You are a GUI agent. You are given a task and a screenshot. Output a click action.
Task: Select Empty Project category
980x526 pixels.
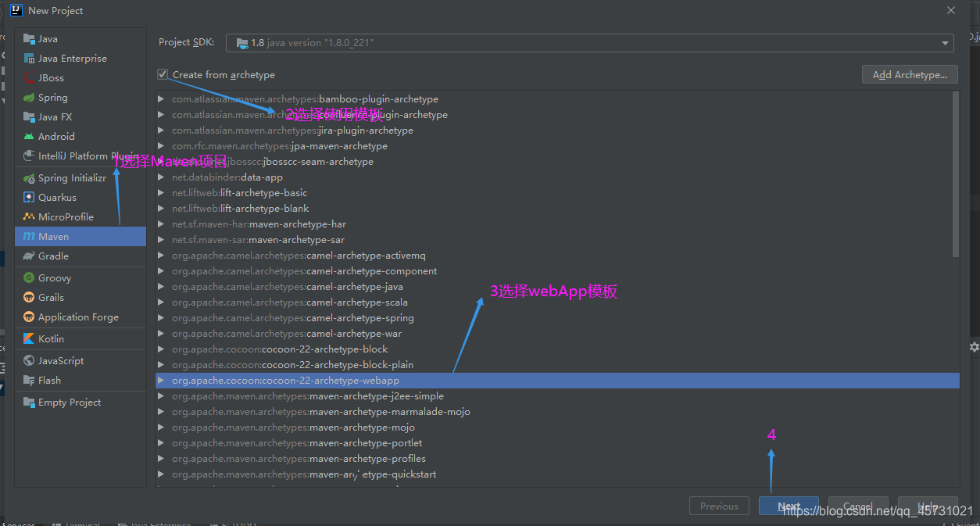point(80,403)
